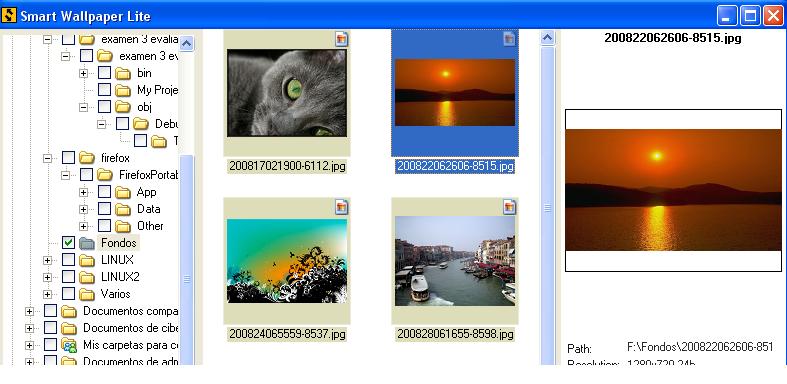Expand the LINUX2 tree node
This screenshot has width=787, height=384.
pos(47,278)
